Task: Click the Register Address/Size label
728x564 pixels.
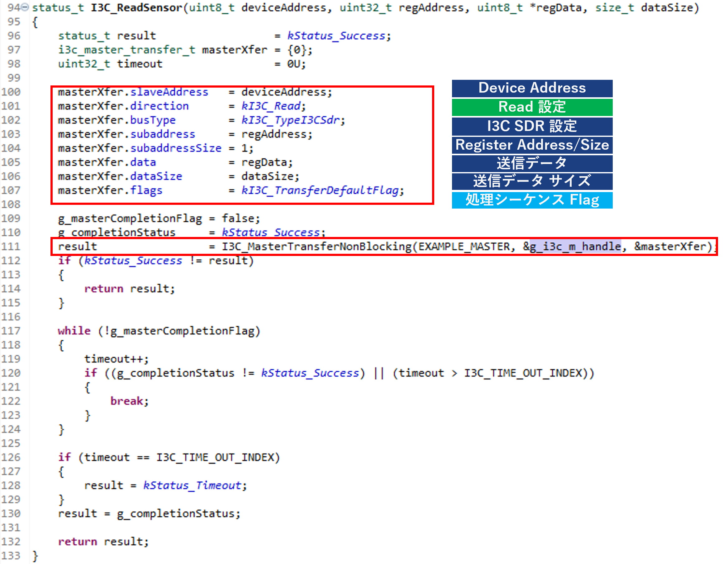Action: (532, 145)
